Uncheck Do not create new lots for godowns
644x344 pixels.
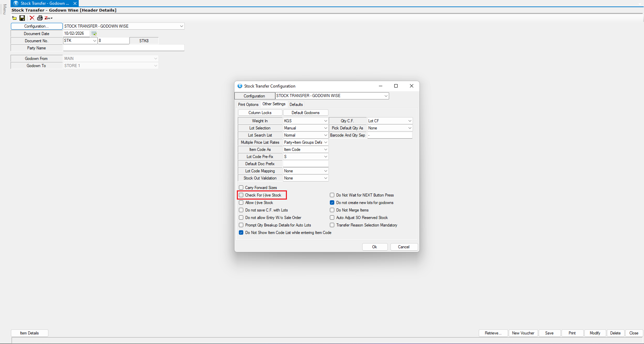[x=332, y=203]
